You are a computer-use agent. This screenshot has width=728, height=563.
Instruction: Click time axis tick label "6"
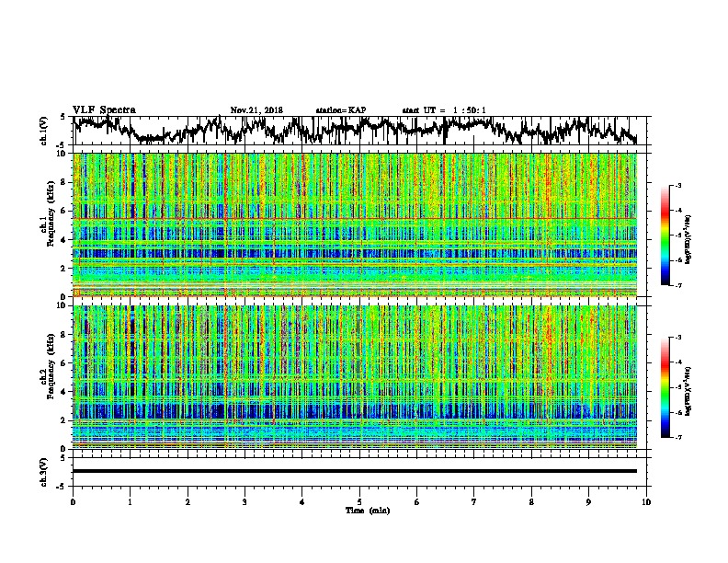pos(417,502)
